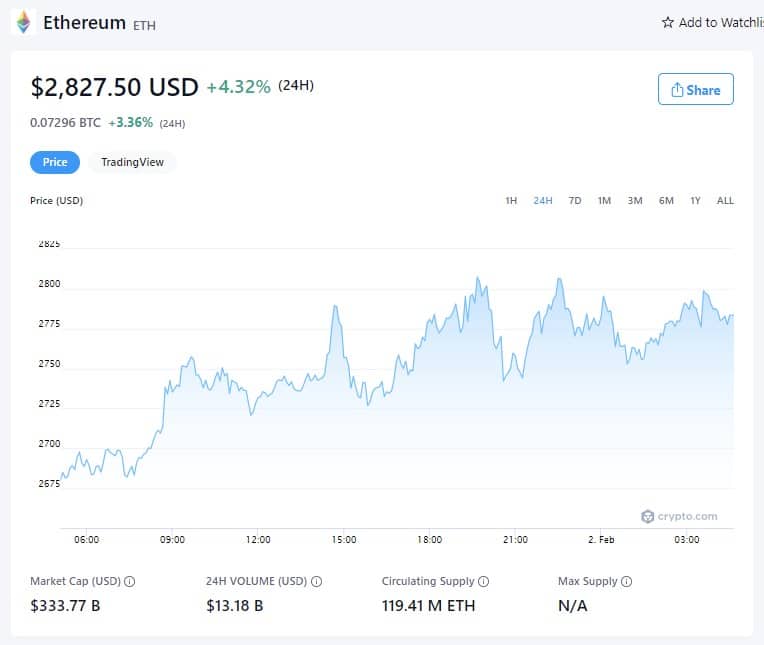Click the +3.36% BTC change
Viewport: 764px width, 645px height.
pos(131,123)
